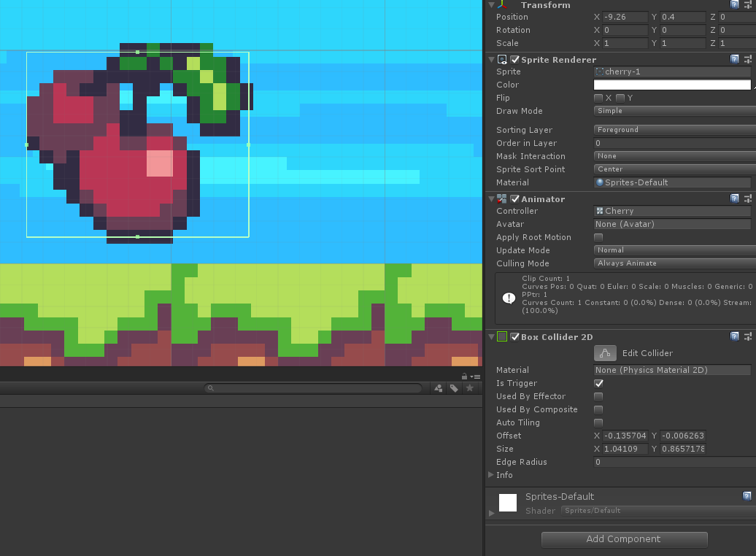Enable Used By Composite checkbox
This screenshot has height=556, width=756.
(x=598, y=409)
